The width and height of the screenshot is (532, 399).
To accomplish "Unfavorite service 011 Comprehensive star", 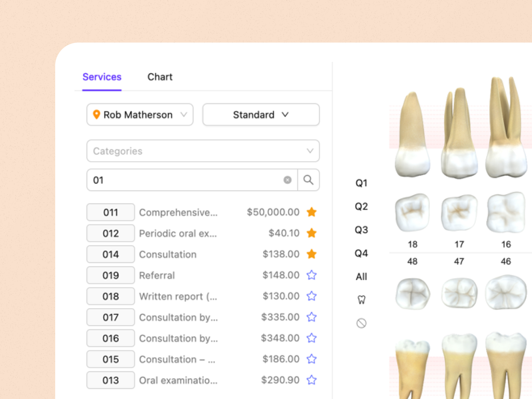I will tap(312, 212).
